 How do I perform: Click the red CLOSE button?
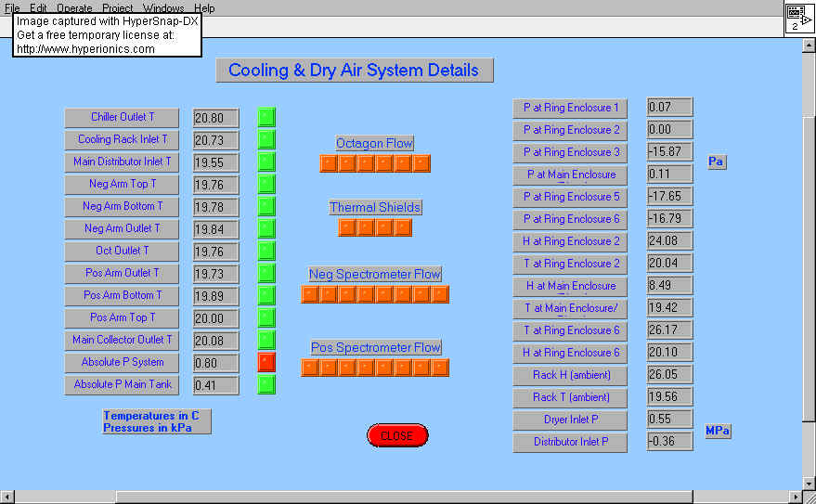[397, 436]
